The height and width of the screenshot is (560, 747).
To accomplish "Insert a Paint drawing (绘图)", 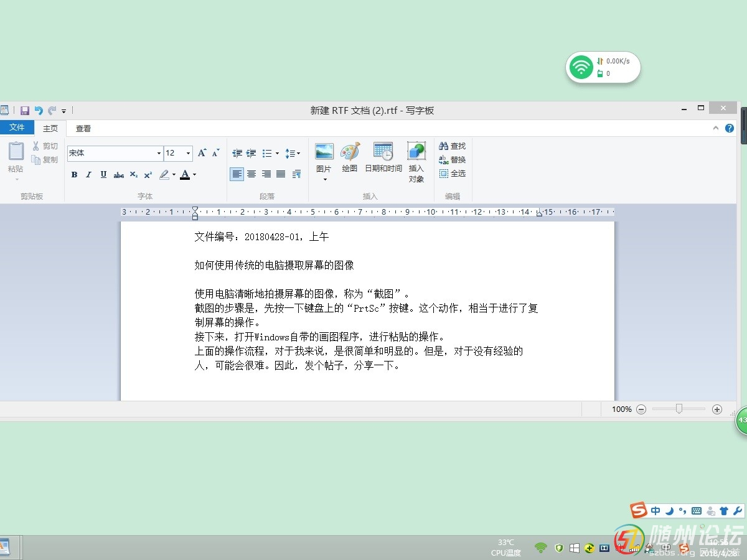I will pos(350,157).
